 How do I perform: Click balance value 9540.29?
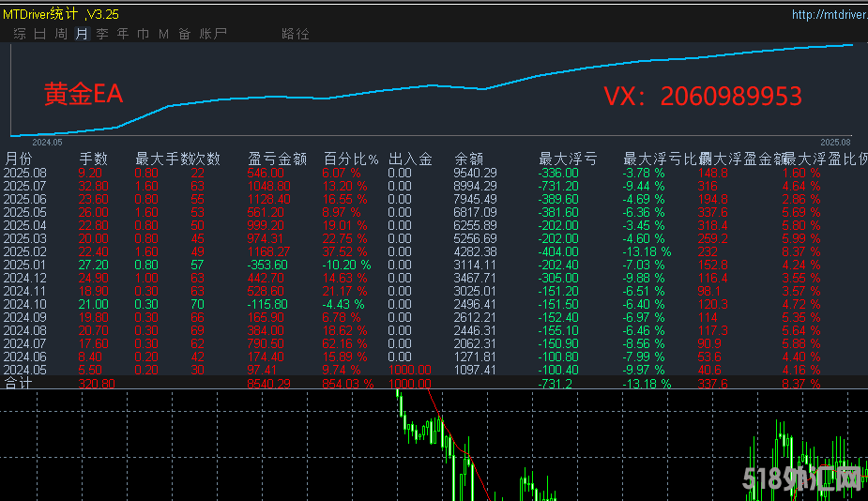(476, 173)
